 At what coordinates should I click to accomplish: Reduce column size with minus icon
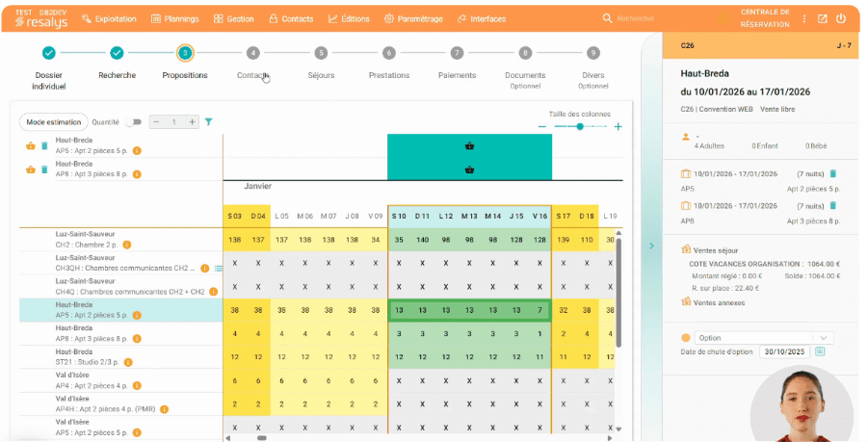point(542,127)
